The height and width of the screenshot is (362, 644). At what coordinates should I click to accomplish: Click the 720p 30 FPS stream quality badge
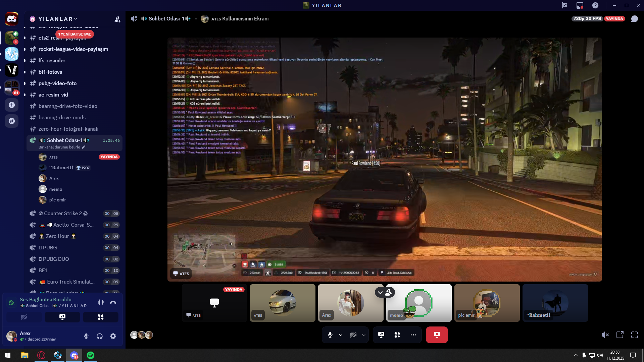(x=587, y=19)
